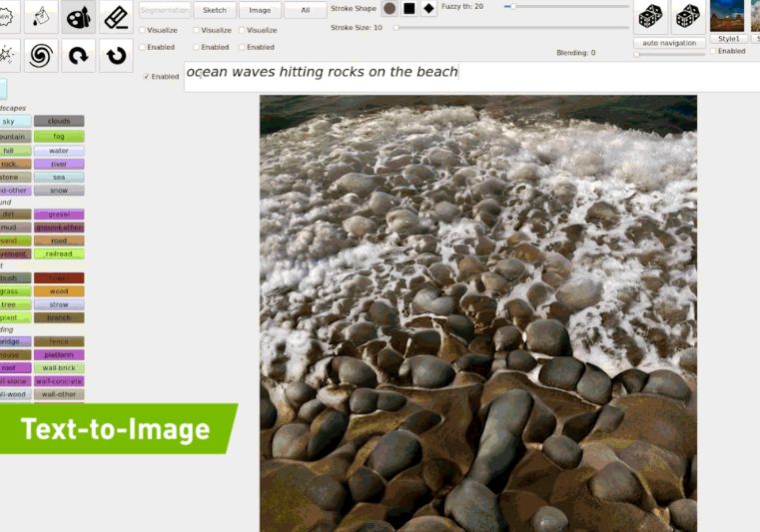
Task: Select the eraser tool
Action: (x=116, y=17)
